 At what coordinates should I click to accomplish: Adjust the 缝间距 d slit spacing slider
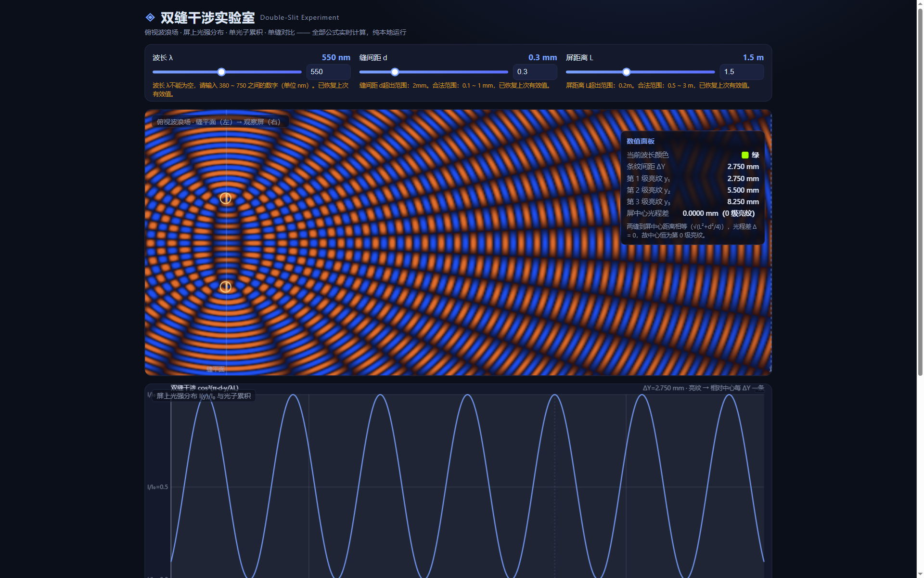(x=434, y=72)
